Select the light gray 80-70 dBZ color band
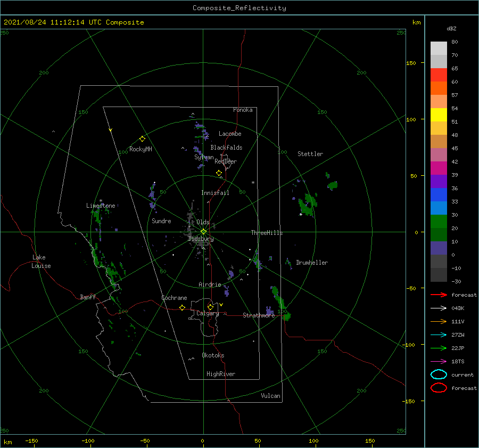This screenshot has width=479, height=448. tap(439, 48)
